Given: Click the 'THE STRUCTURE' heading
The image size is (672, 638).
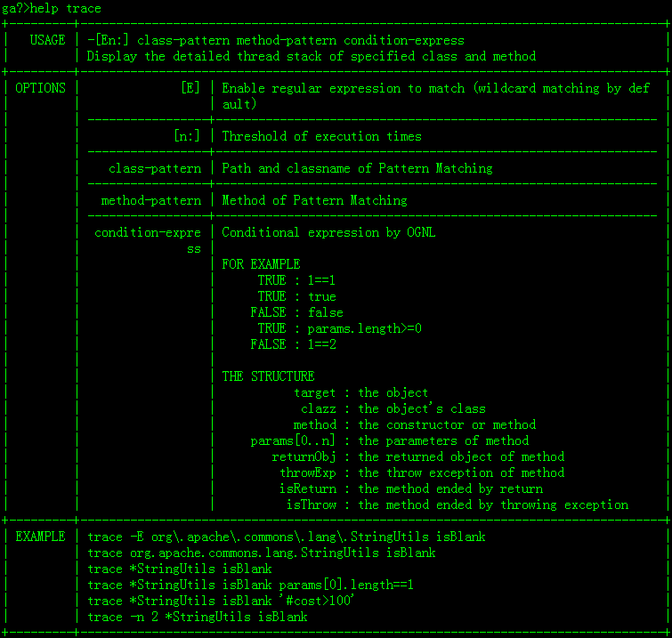Looking at the screenshot, I should tap(268, 376).
